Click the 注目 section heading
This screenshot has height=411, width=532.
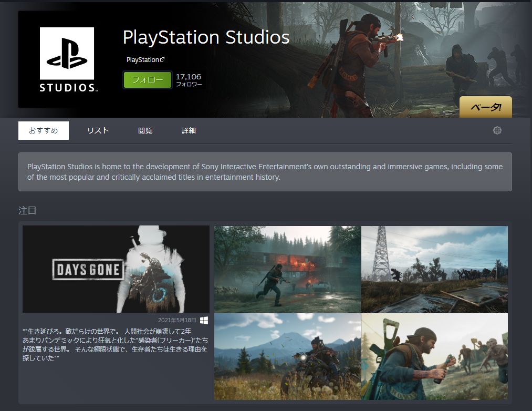point(27,211)
